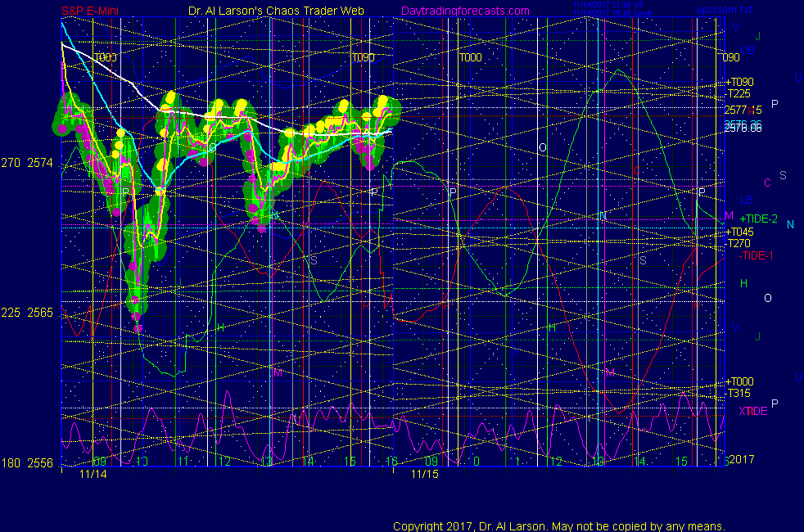Select the "+T000" line label

739,381
